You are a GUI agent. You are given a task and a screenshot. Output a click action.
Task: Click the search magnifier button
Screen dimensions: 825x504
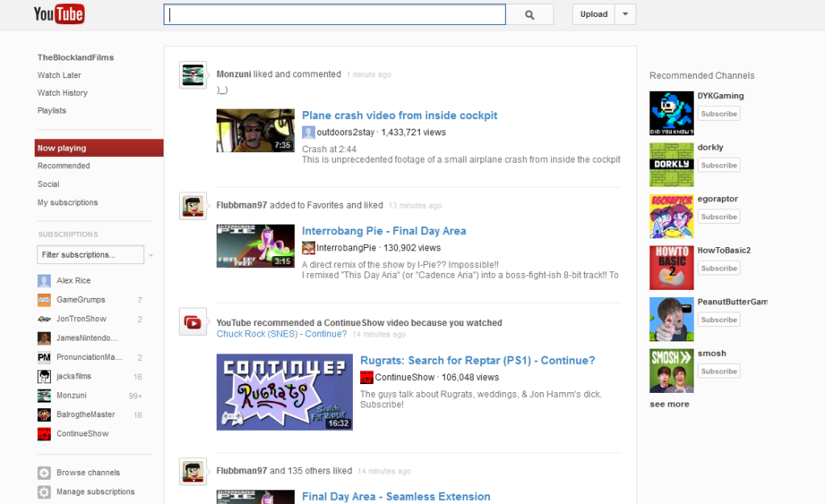pyautogui.click(x=529, y=14)
